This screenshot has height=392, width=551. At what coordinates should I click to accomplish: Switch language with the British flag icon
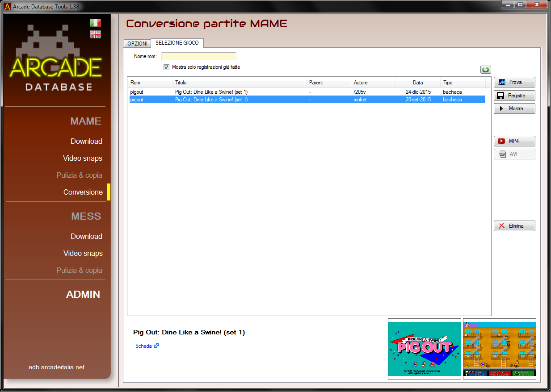click(x=95, y=34)
